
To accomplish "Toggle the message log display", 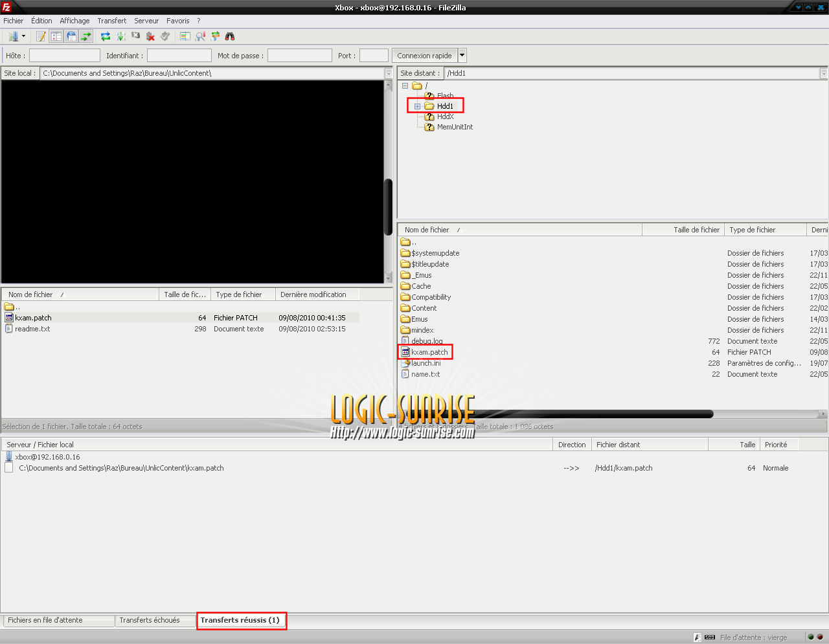I will click(41, 36).
